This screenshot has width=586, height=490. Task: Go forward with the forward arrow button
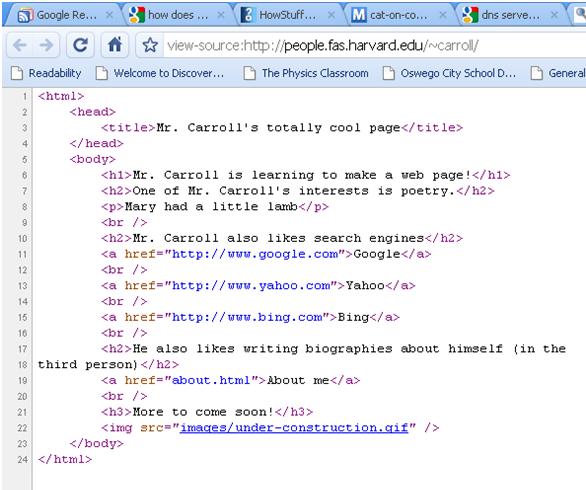[46, 45]
